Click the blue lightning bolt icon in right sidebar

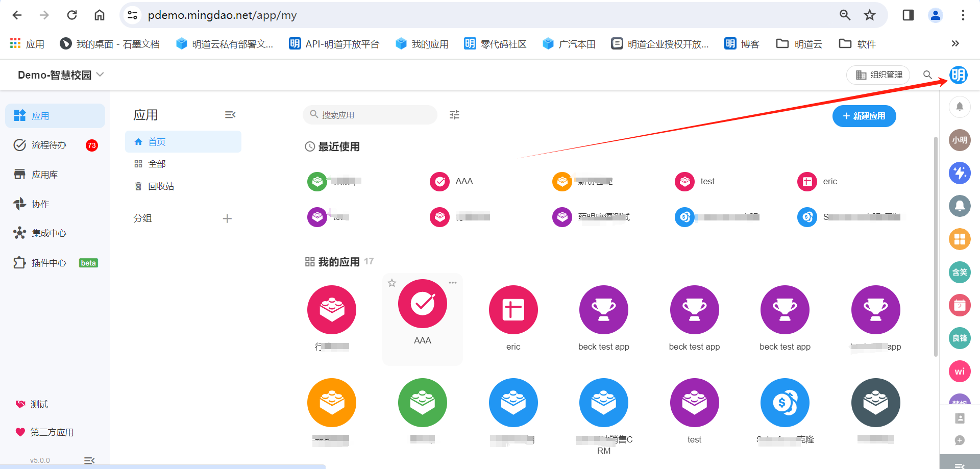(960, 173)
